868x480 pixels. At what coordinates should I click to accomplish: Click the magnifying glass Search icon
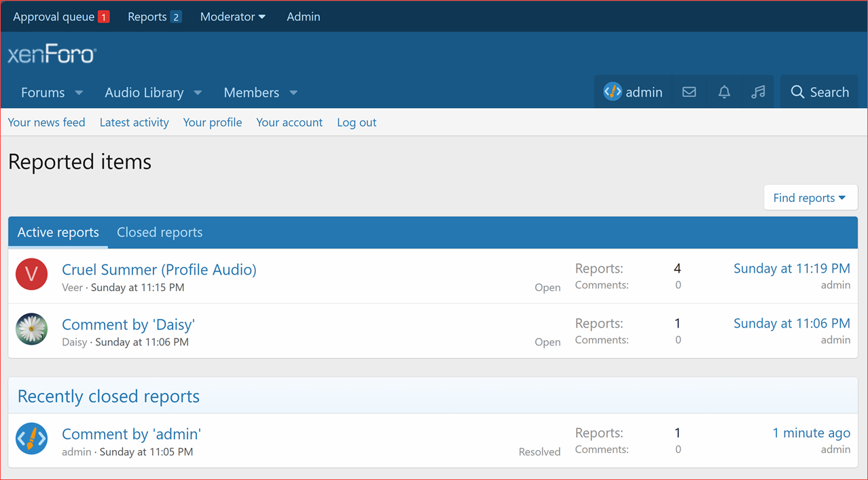click(x=798, y=92)
